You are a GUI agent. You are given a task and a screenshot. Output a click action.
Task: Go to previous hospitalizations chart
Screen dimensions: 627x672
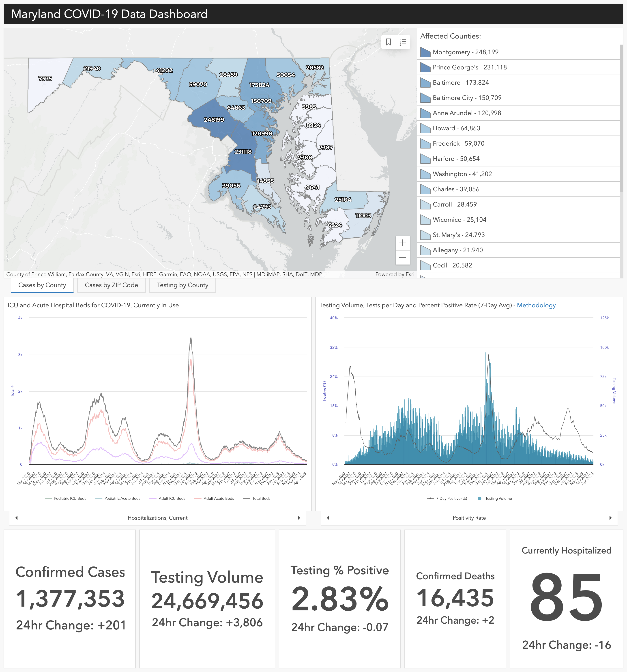coord(16,518)
